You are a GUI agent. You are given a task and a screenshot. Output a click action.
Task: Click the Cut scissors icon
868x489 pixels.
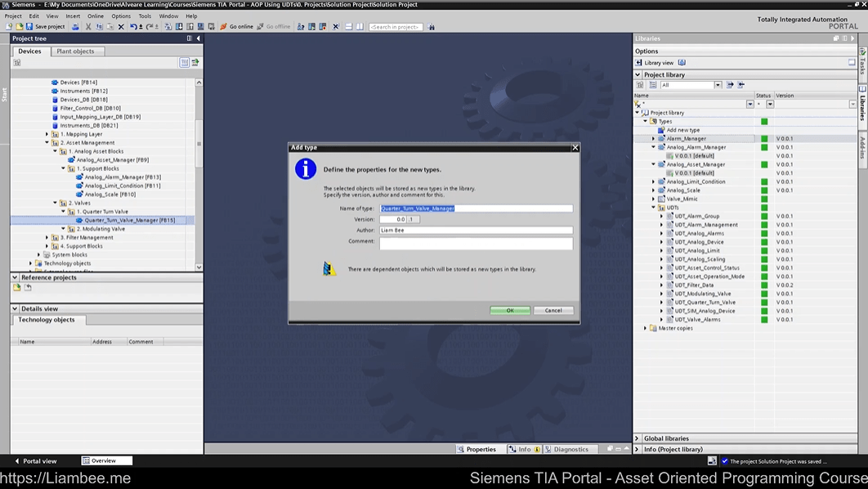point(88,27)
